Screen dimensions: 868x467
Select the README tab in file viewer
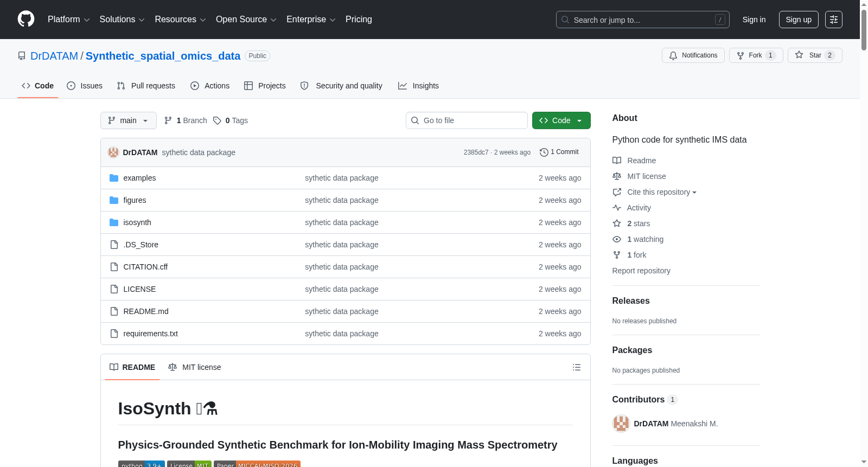pyautogui.click(x=132, y=367)
